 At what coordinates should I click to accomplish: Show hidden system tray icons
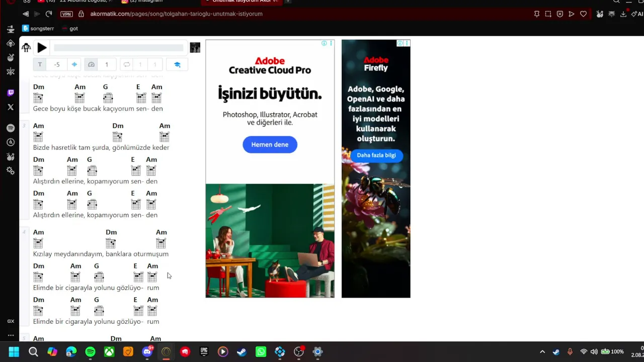coord(542,352)
